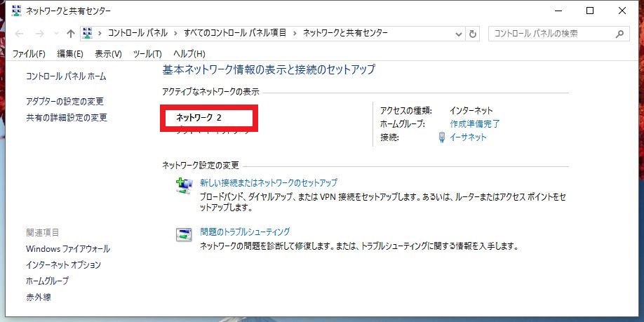Open インターネット オプション link
644x322 pixels.
(x=63, y=265)
